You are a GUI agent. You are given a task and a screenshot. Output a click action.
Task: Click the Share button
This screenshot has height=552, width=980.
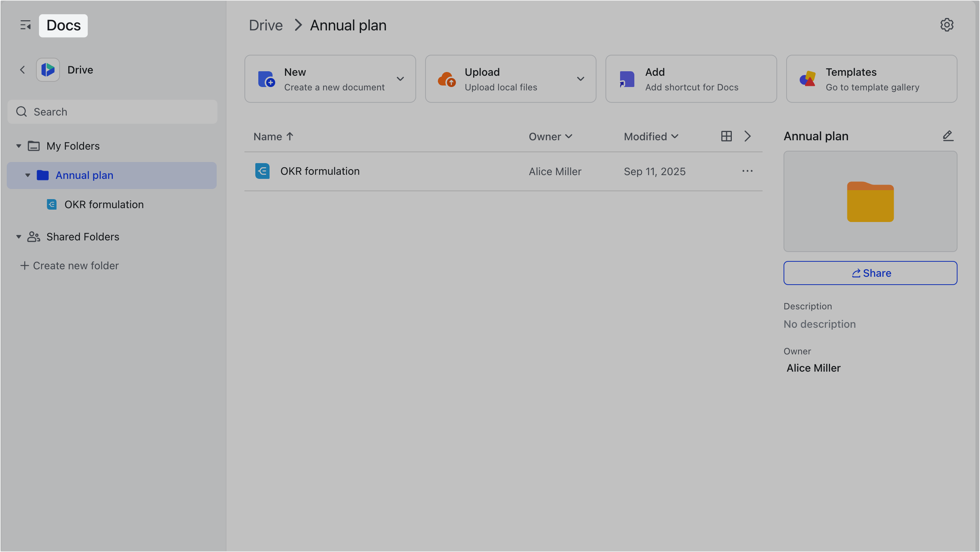tap(870, 273)
